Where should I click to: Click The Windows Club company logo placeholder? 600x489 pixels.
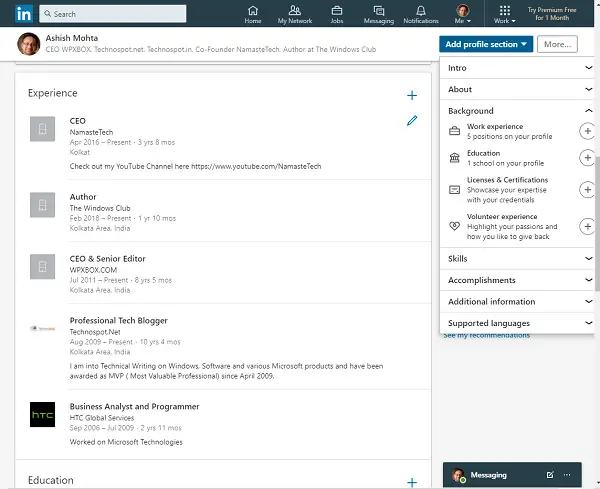point(42,205)
